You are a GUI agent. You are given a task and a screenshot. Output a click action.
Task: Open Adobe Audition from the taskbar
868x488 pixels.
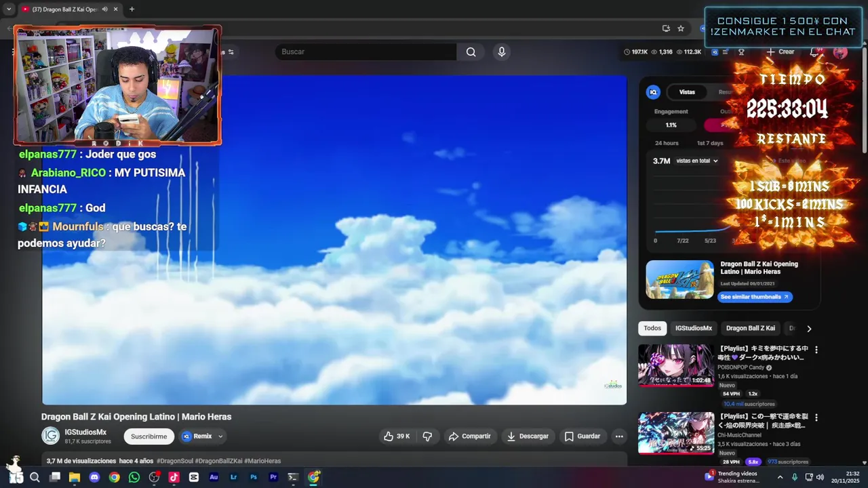pyautogui.click(x=214, y=477)
